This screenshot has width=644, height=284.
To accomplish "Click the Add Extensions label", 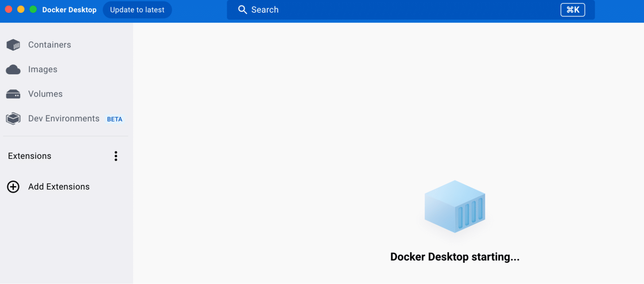I will click(x=59, y=187).
